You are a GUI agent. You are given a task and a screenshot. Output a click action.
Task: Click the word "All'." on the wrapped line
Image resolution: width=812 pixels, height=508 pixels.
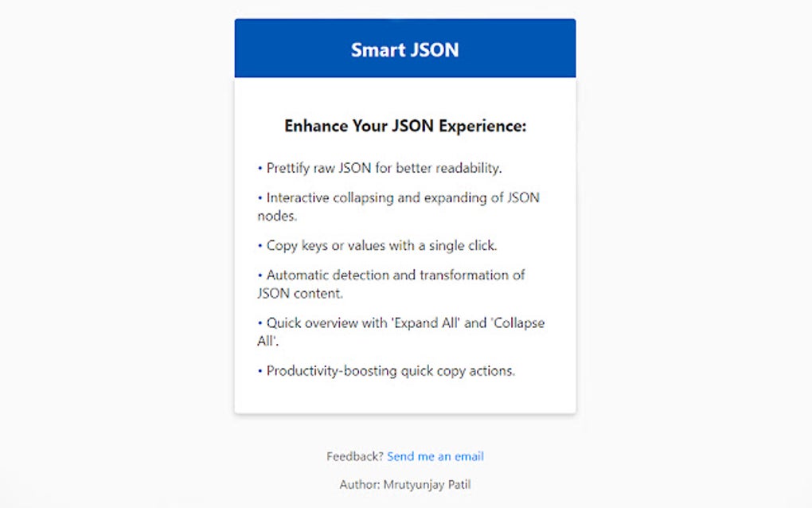coord(269,341)
